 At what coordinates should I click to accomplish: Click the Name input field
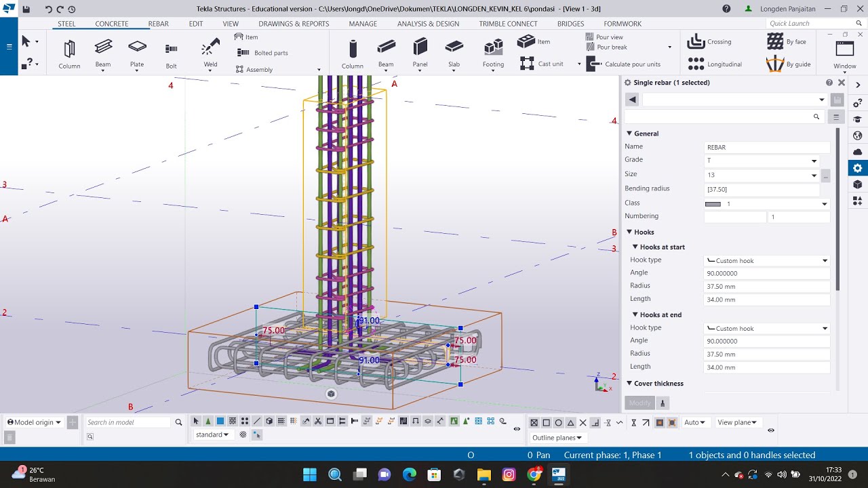pyautogui.click(x=767, y=147)
